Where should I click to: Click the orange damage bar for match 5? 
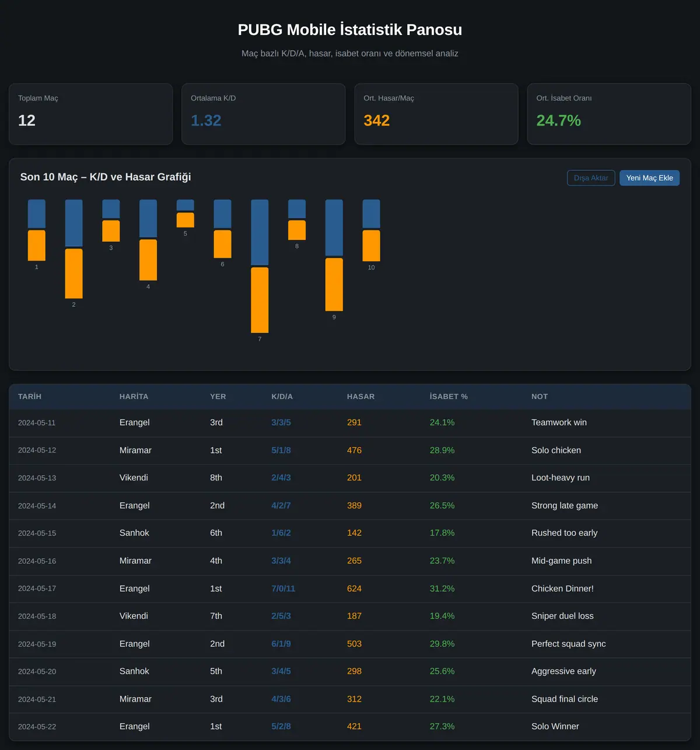(x=185, y=220)
